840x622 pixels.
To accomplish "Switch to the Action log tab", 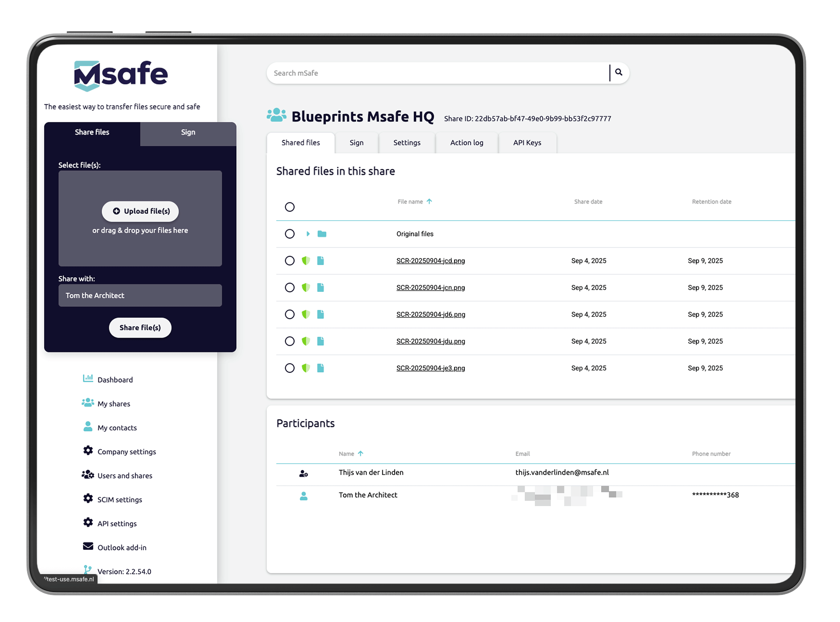I will 466,143.
